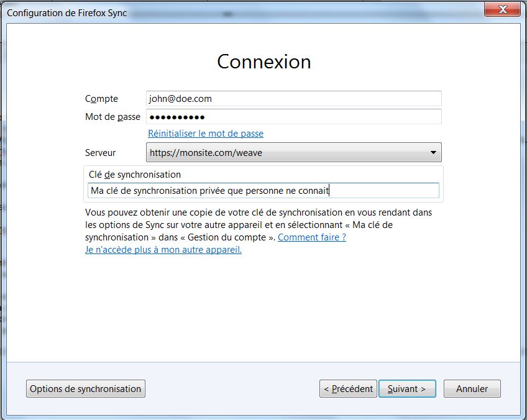527x420 pixels.
Task: Click the Compte email input field
Action: point(293,98)
